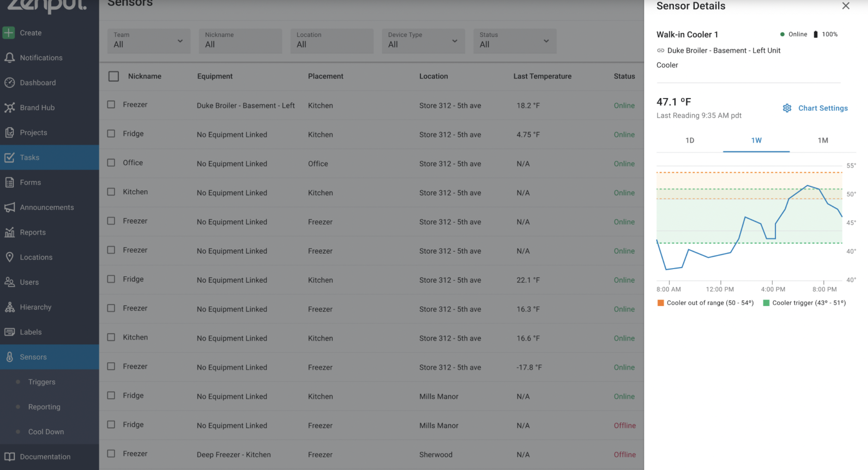Close the Sensor Details panel
Viewport: 868px width, 470px height.
[846, 6]
